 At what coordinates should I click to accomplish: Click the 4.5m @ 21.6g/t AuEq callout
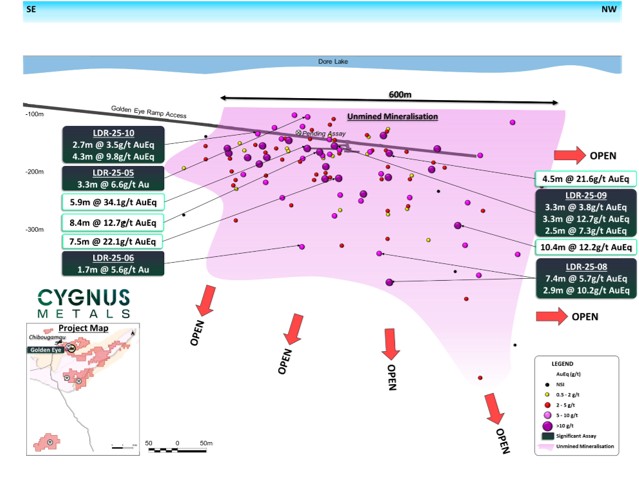(x=585, y=178)
